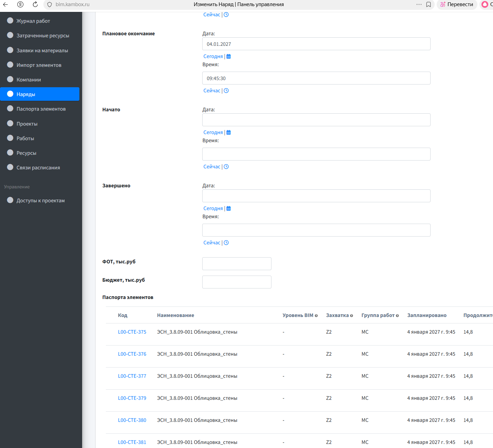The image size is (493, 448).
Task: Open element link L00-CTE-381
Action: click(132, 442)
